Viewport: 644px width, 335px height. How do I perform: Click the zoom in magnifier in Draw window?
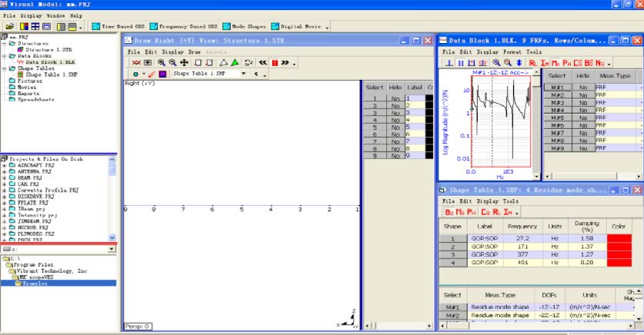click(162, 62)
